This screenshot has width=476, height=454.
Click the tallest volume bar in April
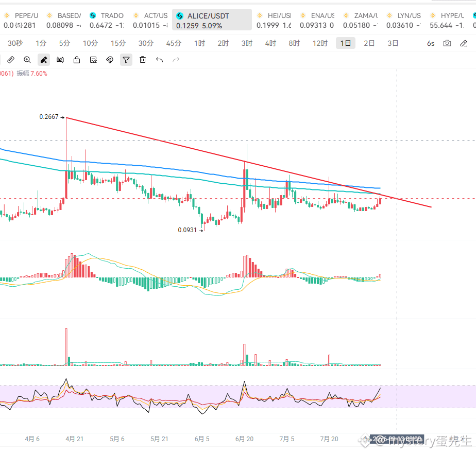[66, 347]
